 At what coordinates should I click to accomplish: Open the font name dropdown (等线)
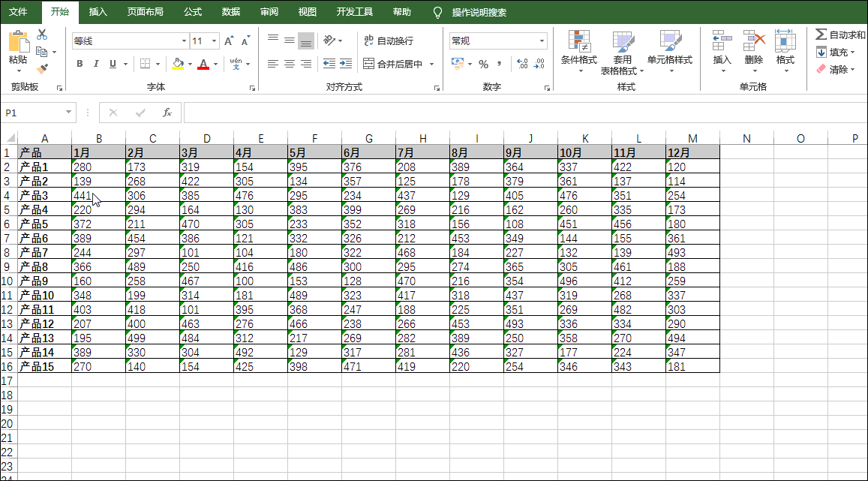tap(184, 41)
